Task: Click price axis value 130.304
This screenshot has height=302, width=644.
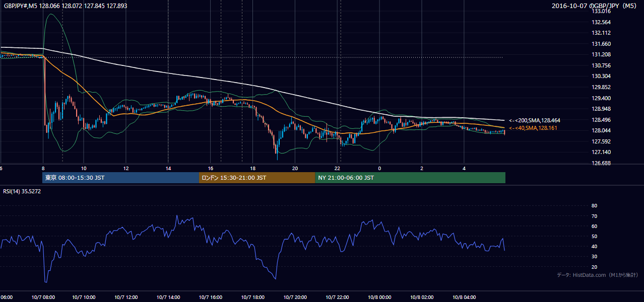Action: pyautogui.click(x=601, y=76)
